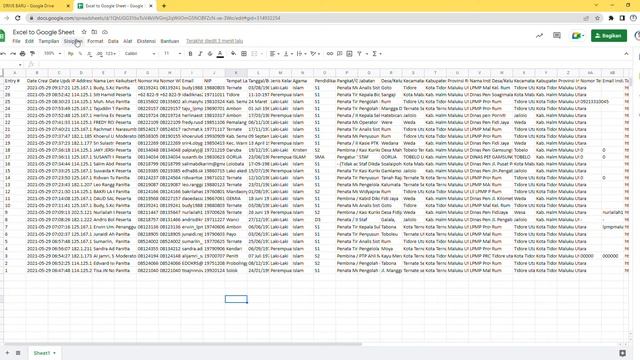Screen dimensions: 640x360
Task: Open the Borders tool
Action: pos(244,53)
